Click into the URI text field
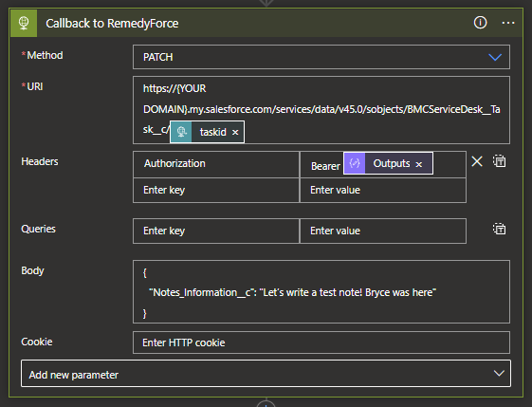This screenshot has width=532, height=407. point(321,110)
